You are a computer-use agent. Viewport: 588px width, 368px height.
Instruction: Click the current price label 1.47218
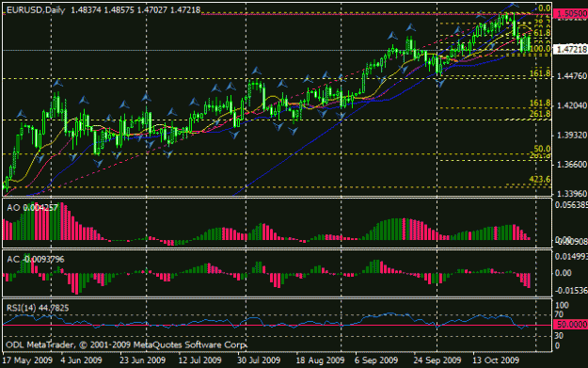pyautogui.click(x=570, y=50)
